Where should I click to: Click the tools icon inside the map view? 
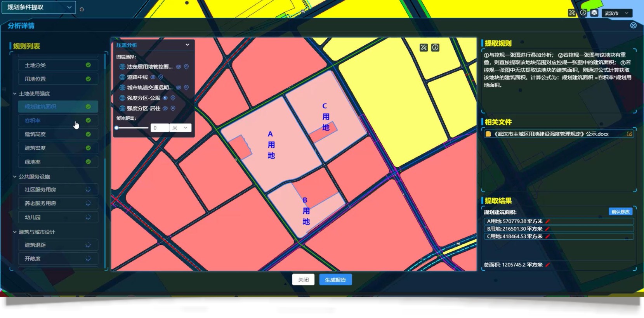pyautogui.click(x=424, y=47)
